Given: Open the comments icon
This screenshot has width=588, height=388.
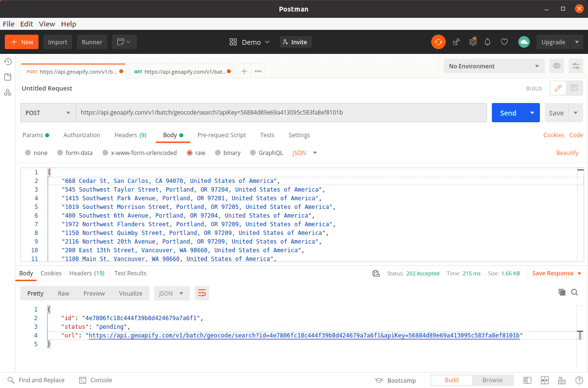Looking at the screenshot, I should pos(574,88).
